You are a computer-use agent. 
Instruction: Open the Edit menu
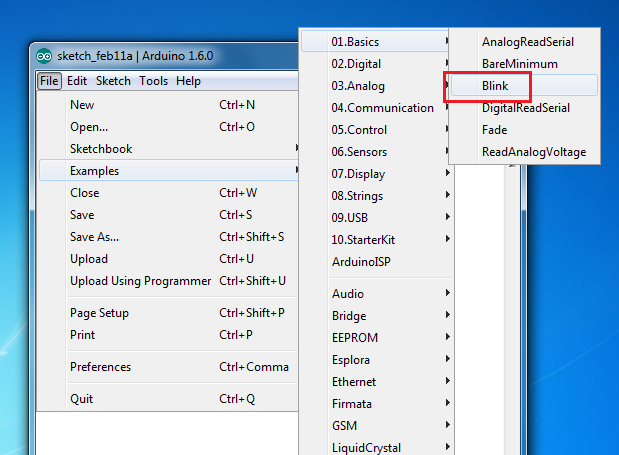click(77, 81)
